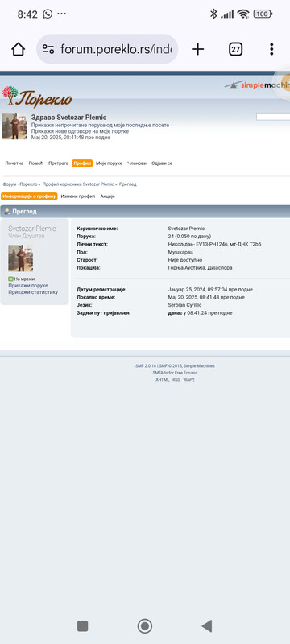Click Одјави се to log out
The height and width of the screenshot is (644, 290).
pos(162,163)
